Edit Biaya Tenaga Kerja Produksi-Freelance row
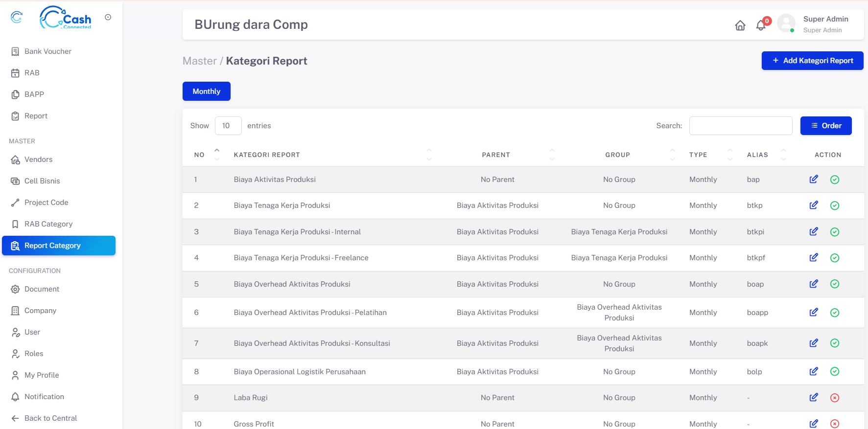This screenshot has width=868, height=429. point(814,258)
